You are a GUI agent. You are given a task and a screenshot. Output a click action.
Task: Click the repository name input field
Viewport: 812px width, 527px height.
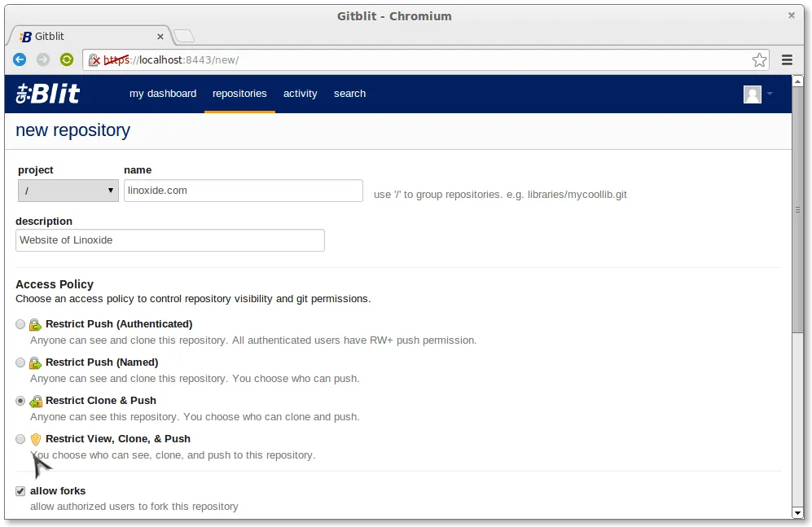244,191
